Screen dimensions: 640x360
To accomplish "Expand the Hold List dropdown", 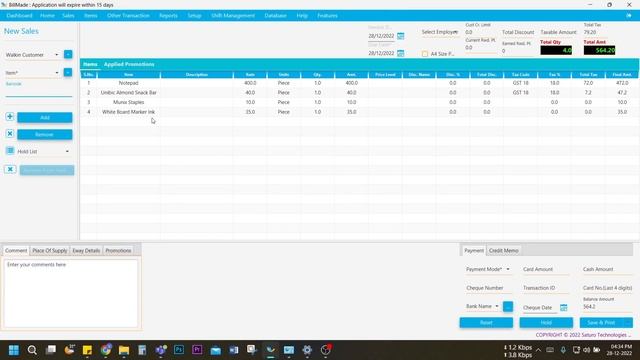I will 67,151.
